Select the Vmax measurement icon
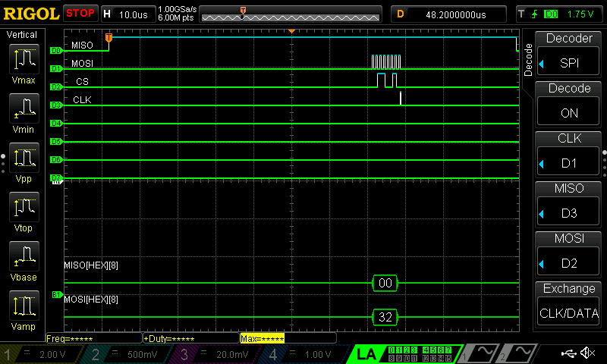This screenshot has width=607, height=364. coord(24,59)
